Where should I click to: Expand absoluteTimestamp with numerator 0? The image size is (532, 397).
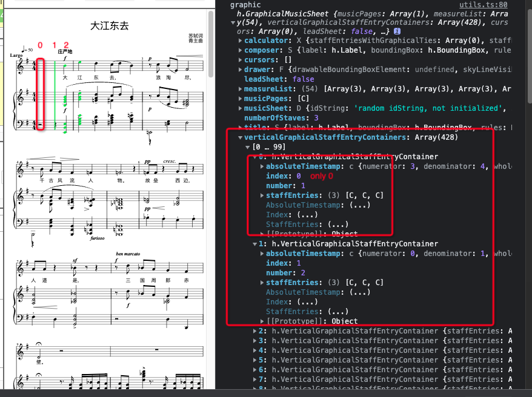(262, 254)
